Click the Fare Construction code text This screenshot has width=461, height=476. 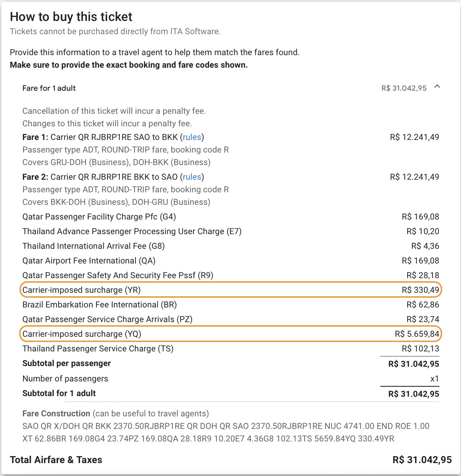226,432
